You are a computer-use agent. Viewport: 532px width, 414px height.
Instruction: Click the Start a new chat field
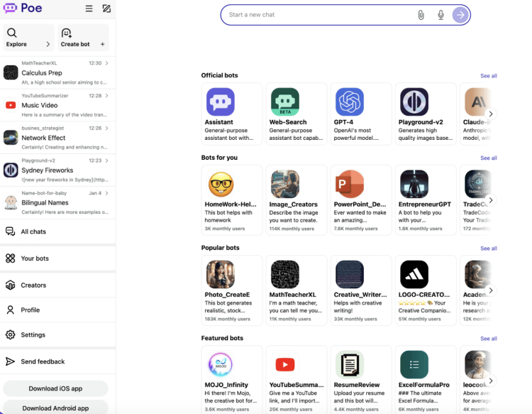coord(319,15)
